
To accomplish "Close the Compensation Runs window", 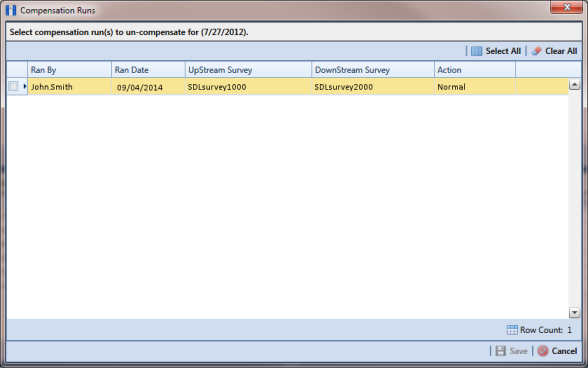I will (x=567, y=7).
